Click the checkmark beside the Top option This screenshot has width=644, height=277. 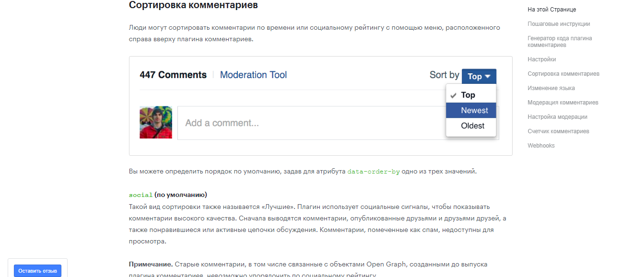(454, 94)
